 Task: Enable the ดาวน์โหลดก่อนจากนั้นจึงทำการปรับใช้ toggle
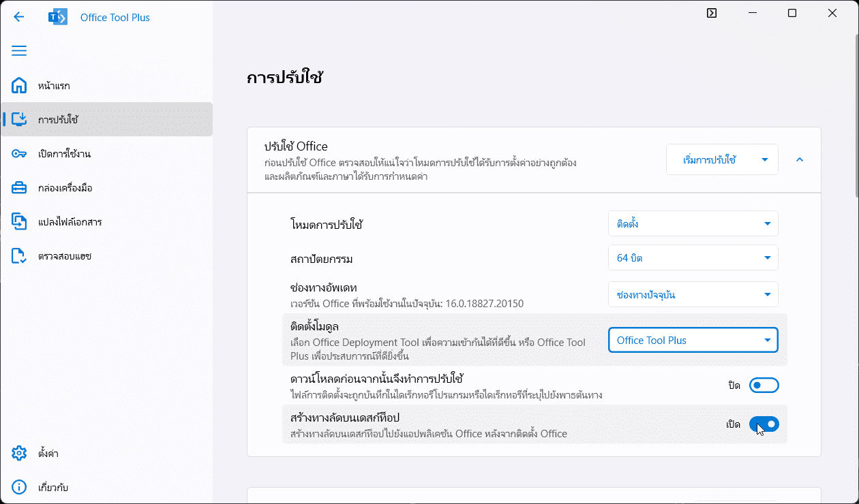pyautogui.click(x=764, y=385)
